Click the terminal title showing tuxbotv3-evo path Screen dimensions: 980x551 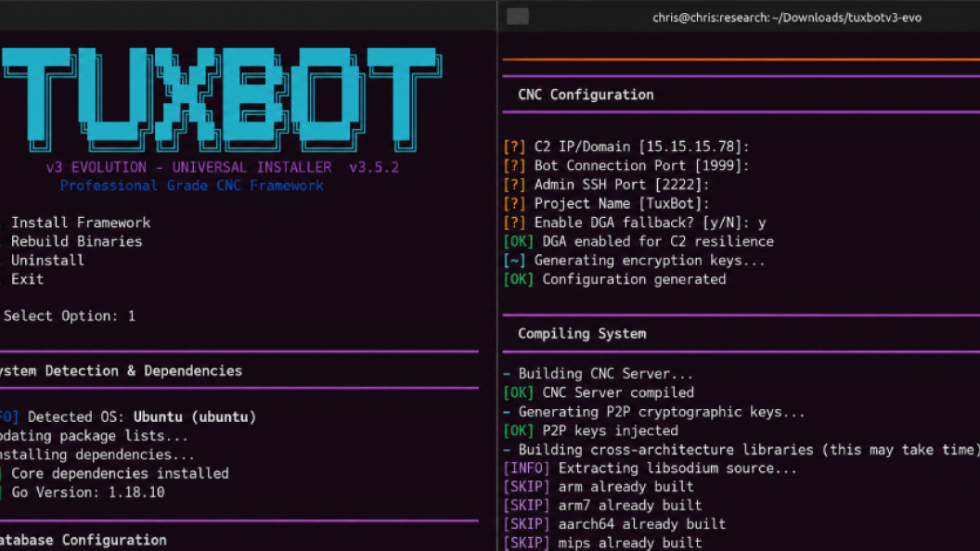(x=787, y=18)
